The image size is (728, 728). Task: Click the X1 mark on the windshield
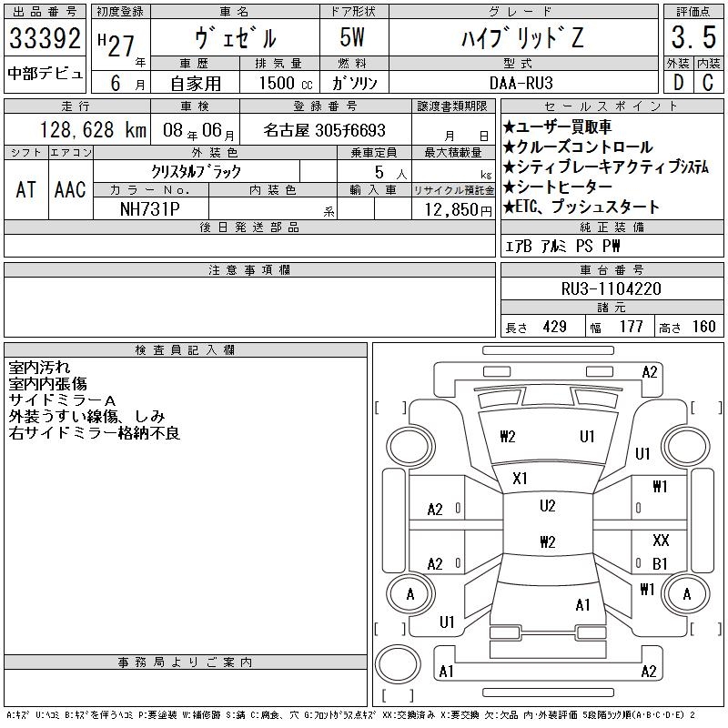[520, 479]
